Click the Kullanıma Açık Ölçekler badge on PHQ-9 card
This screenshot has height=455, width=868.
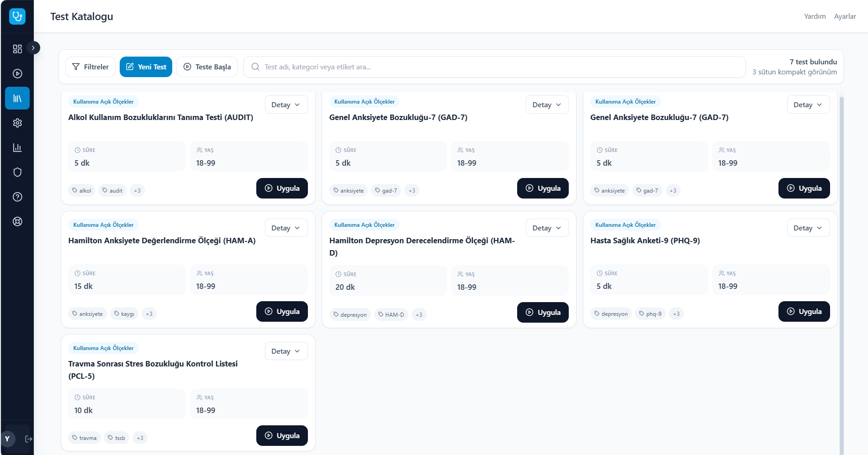point(625,225)
